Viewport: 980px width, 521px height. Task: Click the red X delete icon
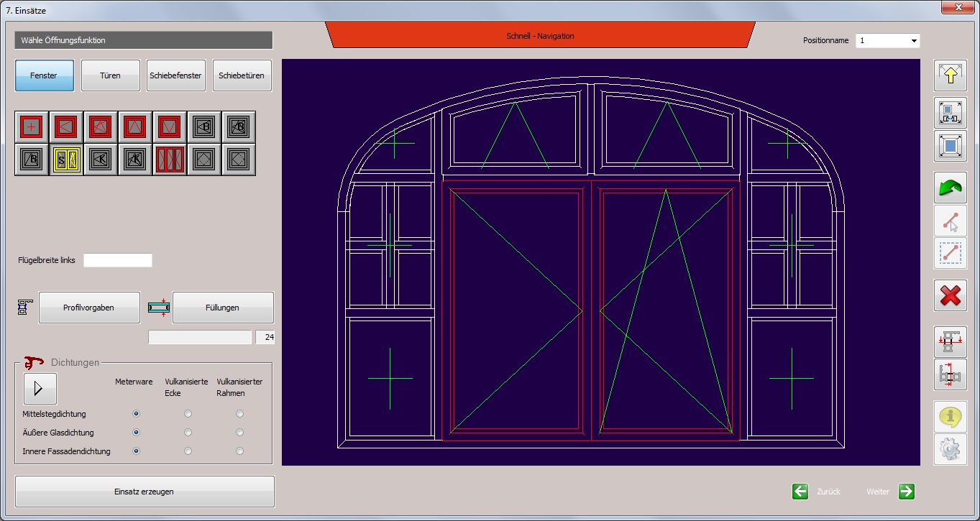pos(950,295)
